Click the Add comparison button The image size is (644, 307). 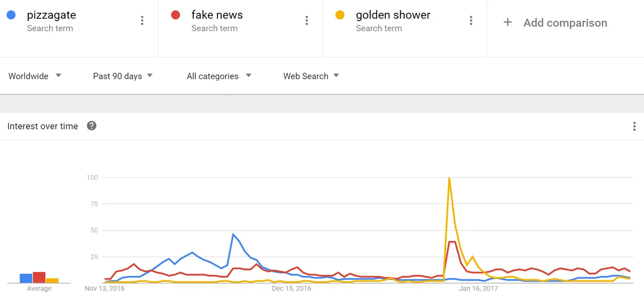pos(555,23)
